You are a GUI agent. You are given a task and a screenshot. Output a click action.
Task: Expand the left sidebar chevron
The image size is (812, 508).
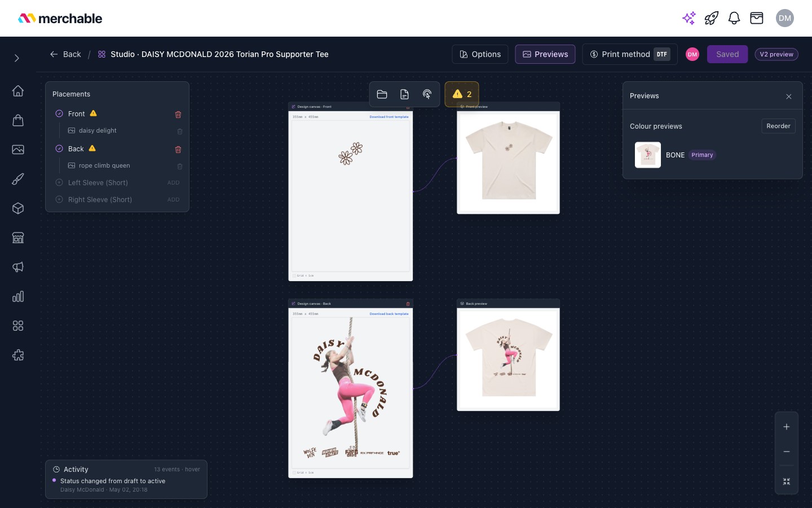(x=17, y=58)
